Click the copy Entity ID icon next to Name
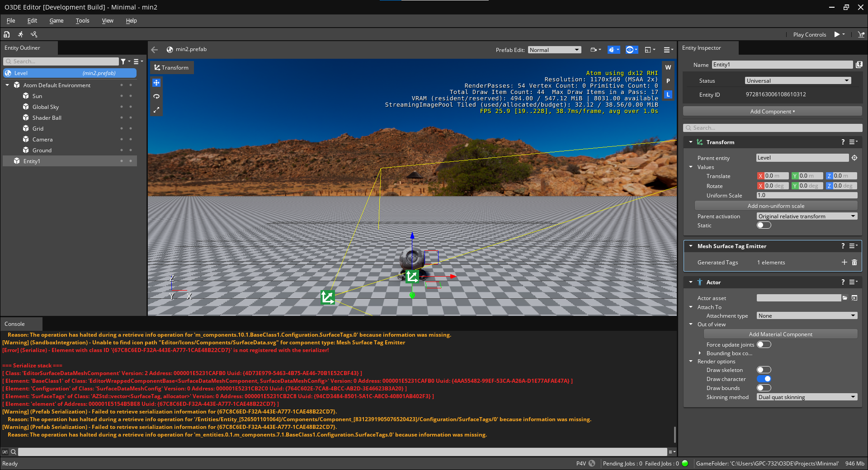 tap(860, 65)
